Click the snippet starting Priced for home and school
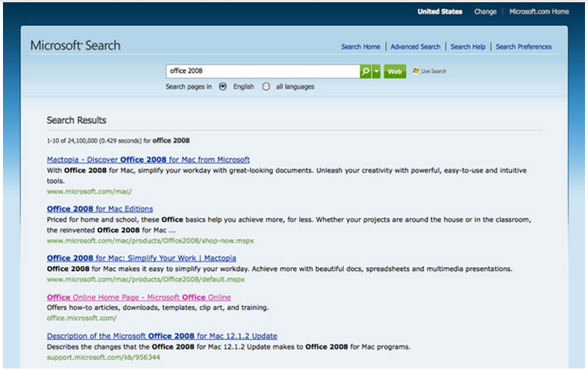Screen dimensions: 588x370 point(289,225)
